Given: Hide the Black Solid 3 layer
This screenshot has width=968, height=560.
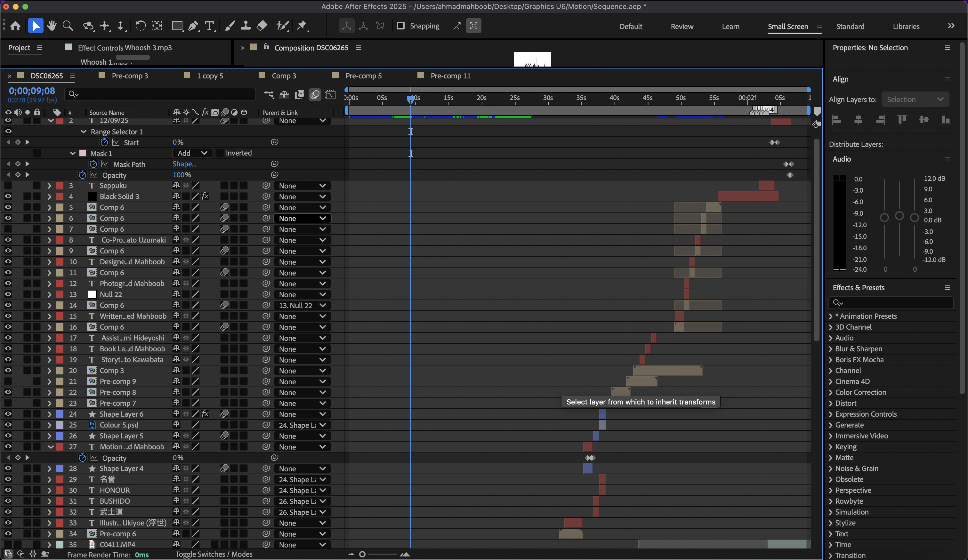Looking at the screenshot, I should pos(8,196).
